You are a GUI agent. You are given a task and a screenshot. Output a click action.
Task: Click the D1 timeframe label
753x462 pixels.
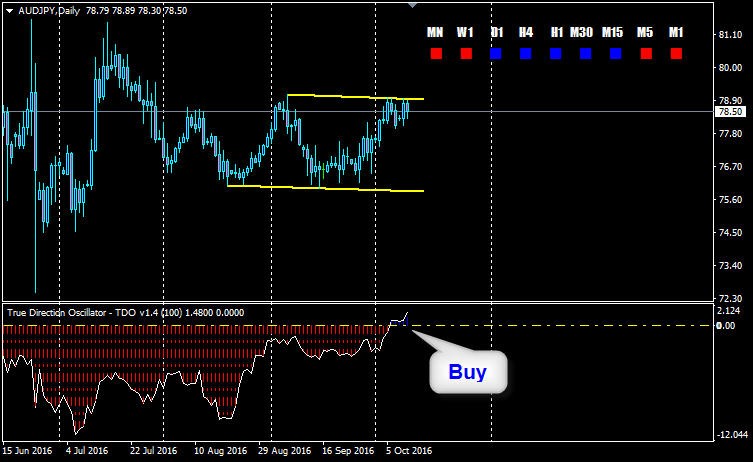click(497, 32)
